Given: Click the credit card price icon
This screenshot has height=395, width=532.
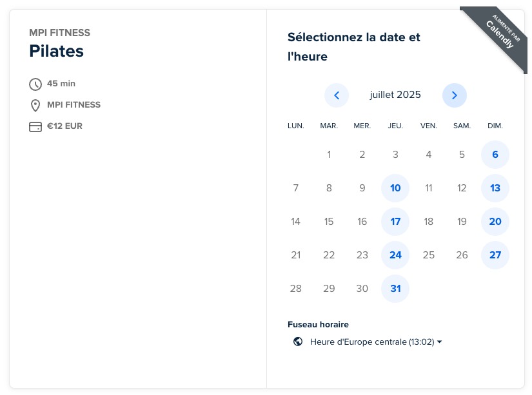Looking at the screenshot, I should [35, 126].
